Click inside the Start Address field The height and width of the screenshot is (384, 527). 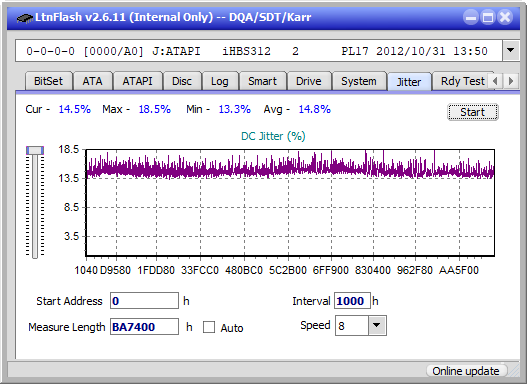click(144, 301)
